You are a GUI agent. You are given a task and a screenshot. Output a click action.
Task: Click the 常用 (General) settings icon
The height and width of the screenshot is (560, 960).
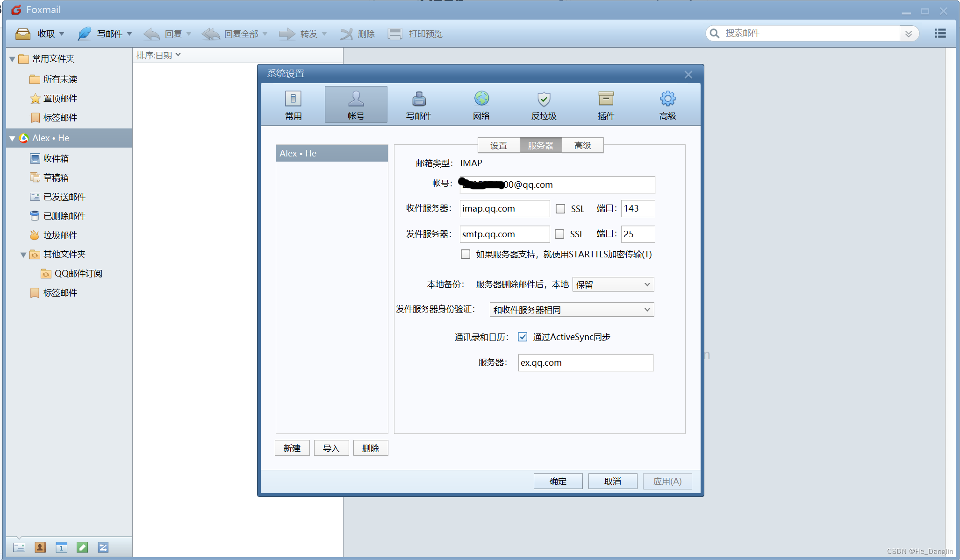pyautogui.click(x=292, y=104)
